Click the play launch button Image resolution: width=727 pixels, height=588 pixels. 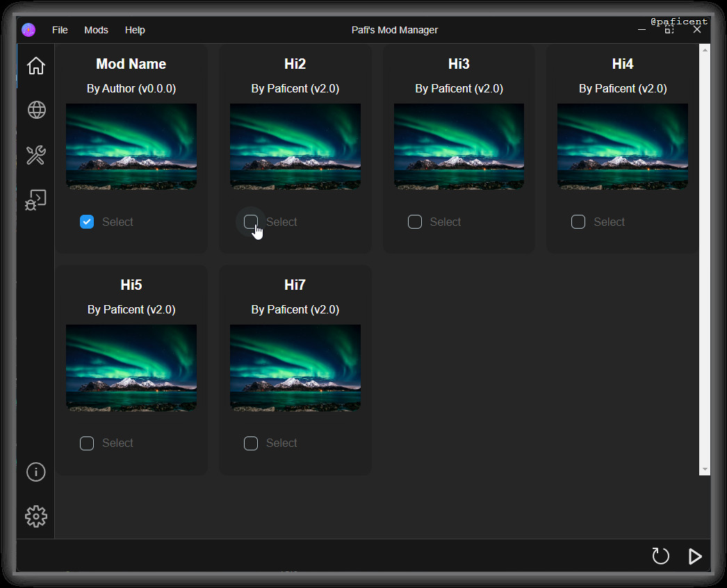694,556
